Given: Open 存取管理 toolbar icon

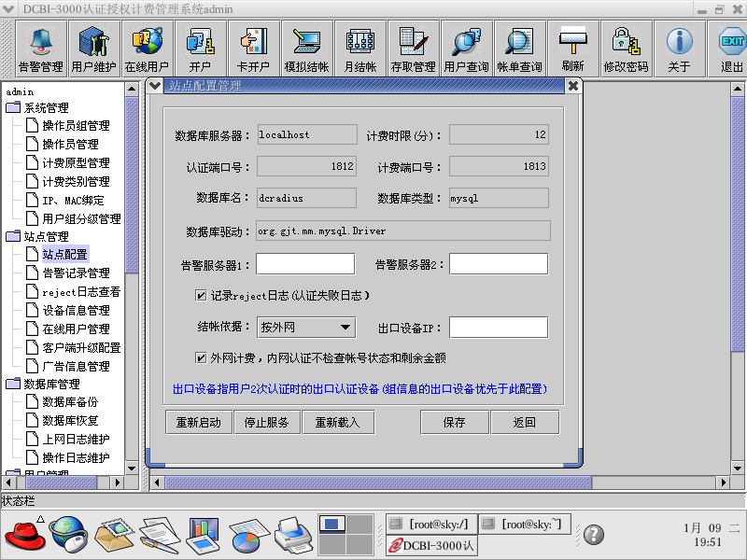Looking at the screenshot, I should (413, 49).
